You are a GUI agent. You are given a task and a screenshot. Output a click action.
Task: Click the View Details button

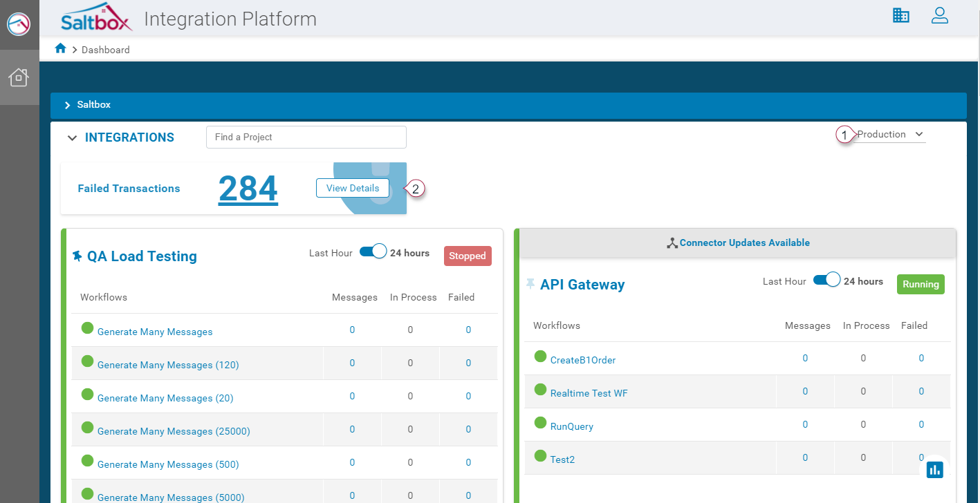[x=353, y=188]
